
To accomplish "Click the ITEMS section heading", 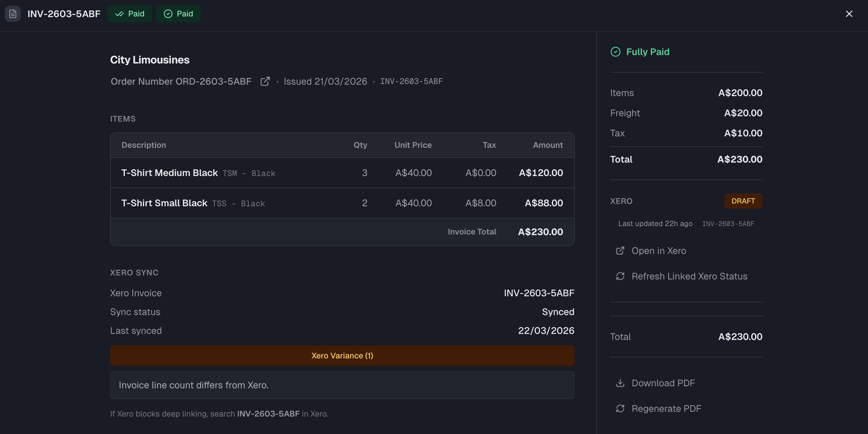I will (123, 119).
